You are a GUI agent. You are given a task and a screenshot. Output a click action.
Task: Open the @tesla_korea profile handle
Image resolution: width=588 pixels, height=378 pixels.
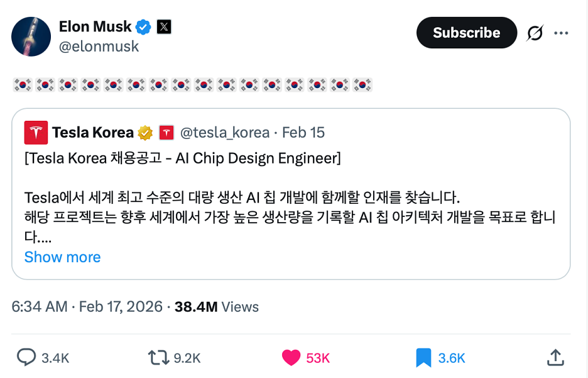(224, 132)
